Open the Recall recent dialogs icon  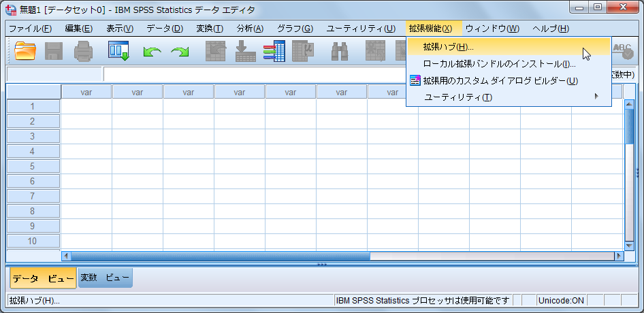click(118, 51)
